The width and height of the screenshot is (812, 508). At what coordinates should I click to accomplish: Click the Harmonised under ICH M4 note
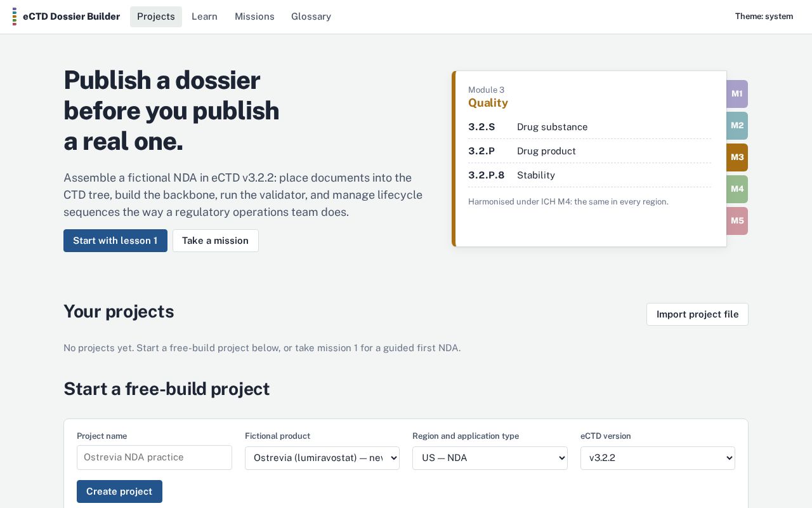(568, 202)
